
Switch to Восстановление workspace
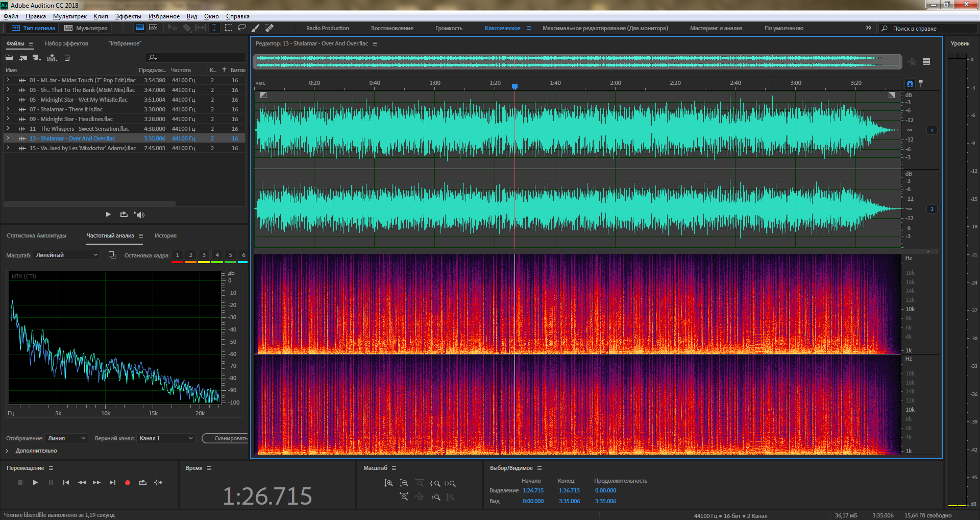coord(392,28)
